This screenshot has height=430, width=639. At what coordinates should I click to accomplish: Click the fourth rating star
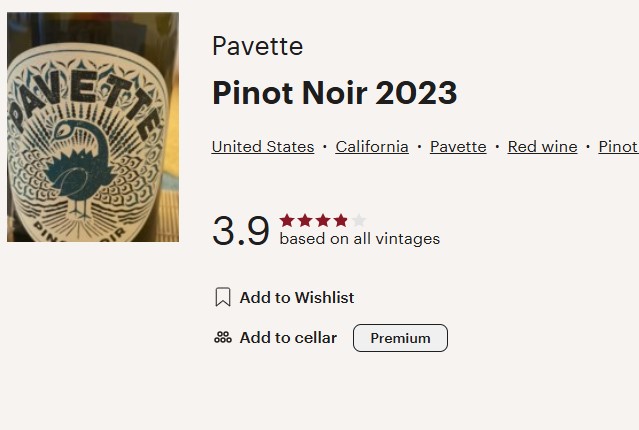[x=341, y=220]
